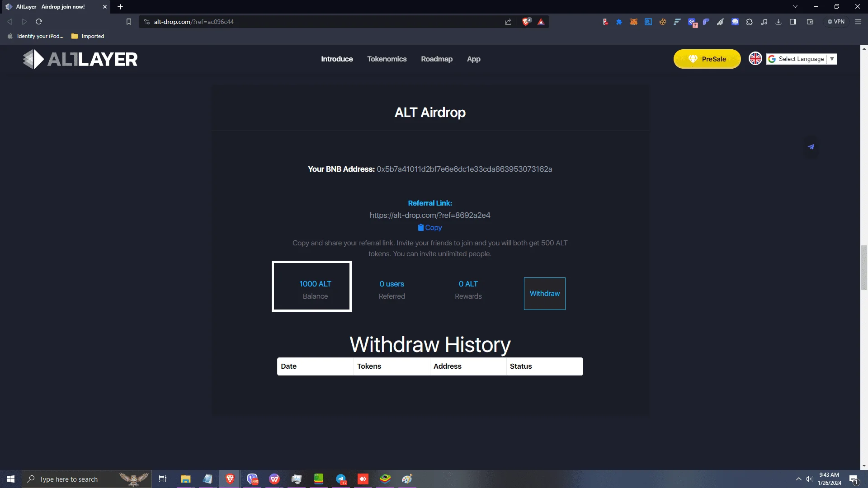Open the Windows notification center

854,479
